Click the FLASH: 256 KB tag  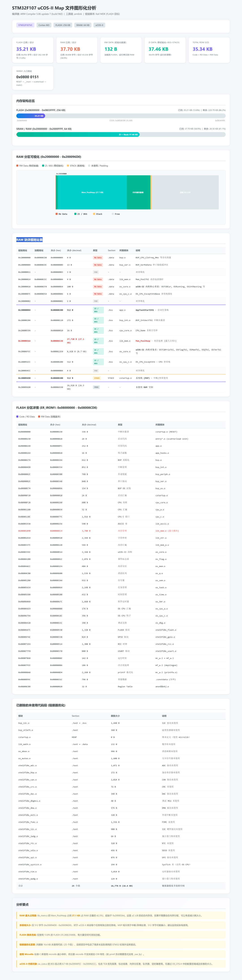coord(63,25)
